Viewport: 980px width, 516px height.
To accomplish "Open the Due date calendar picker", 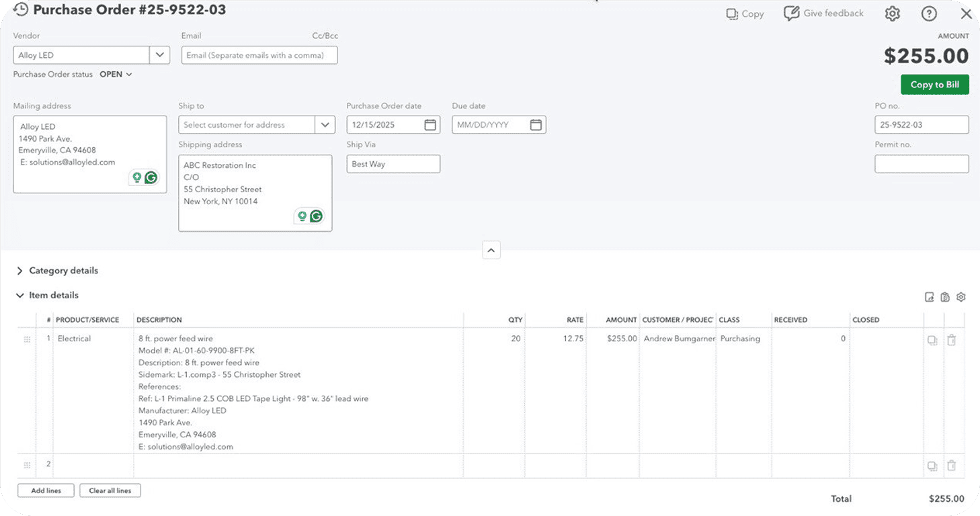I will pyautogui.click(x=536, y=125).
